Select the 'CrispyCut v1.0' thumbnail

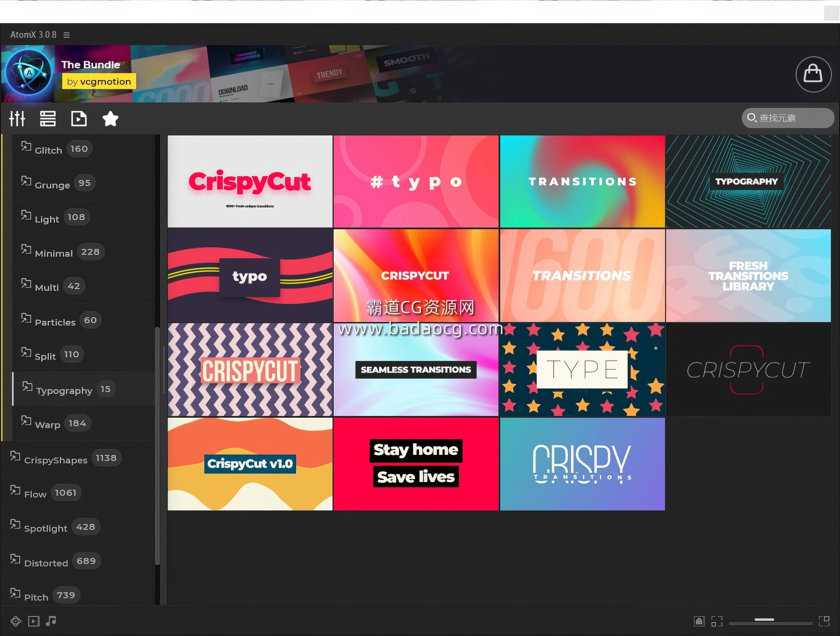pos(250,464)
